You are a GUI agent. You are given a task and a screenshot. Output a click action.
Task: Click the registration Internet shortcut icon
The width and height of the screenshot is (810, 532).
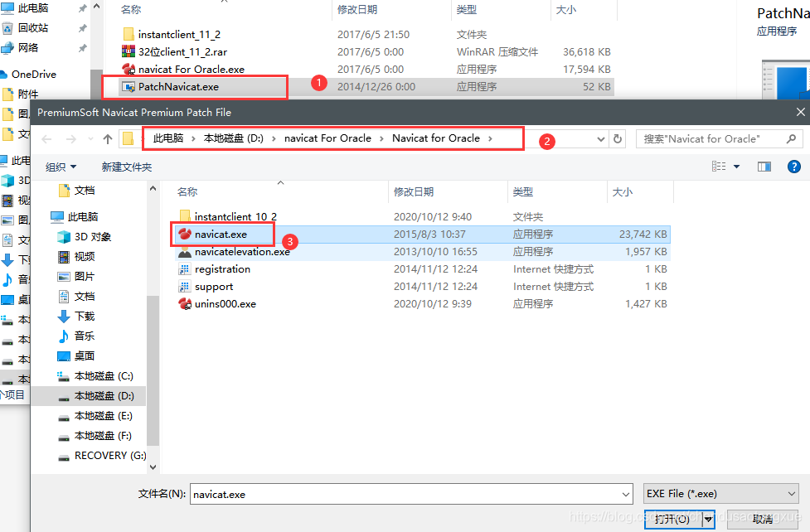pos(184,269)
